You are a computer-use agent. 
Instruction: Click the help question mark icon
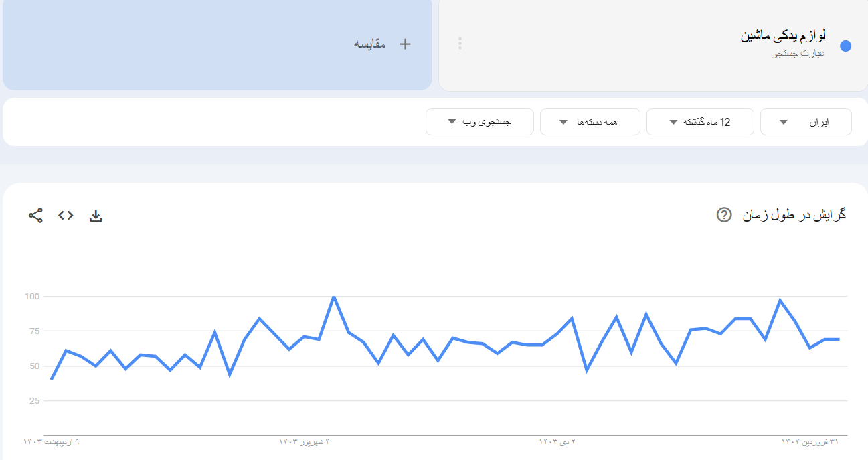tap(724, 215)
